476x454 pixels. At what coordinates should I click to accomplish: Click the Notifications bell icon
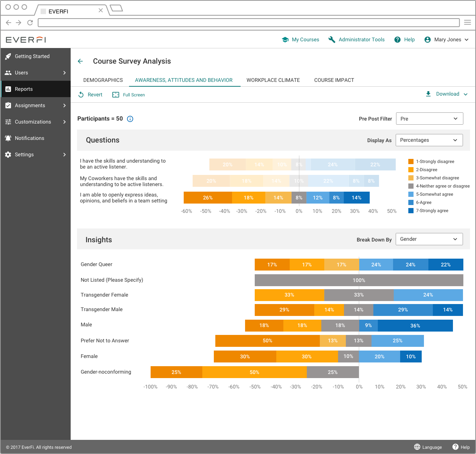tap(8, 138)
